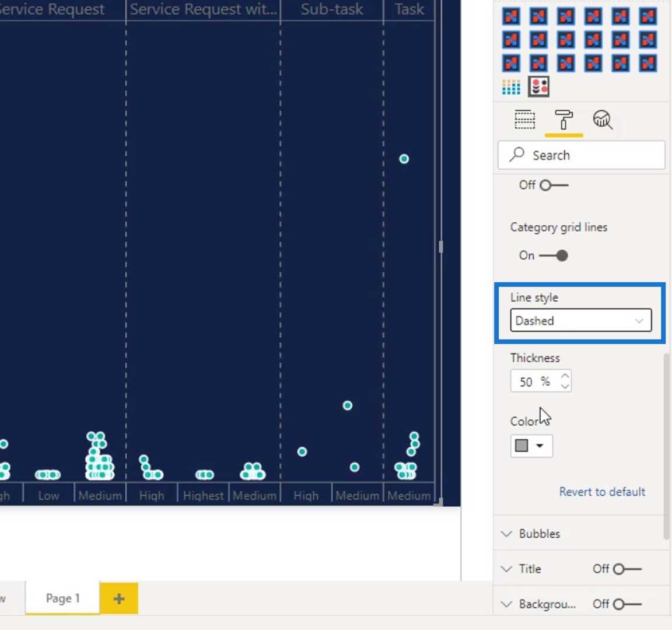Click the format pane vertical scrollbar
Image resolution: width=672 pixels, height=630 pixels.
[x=666, y=446]
